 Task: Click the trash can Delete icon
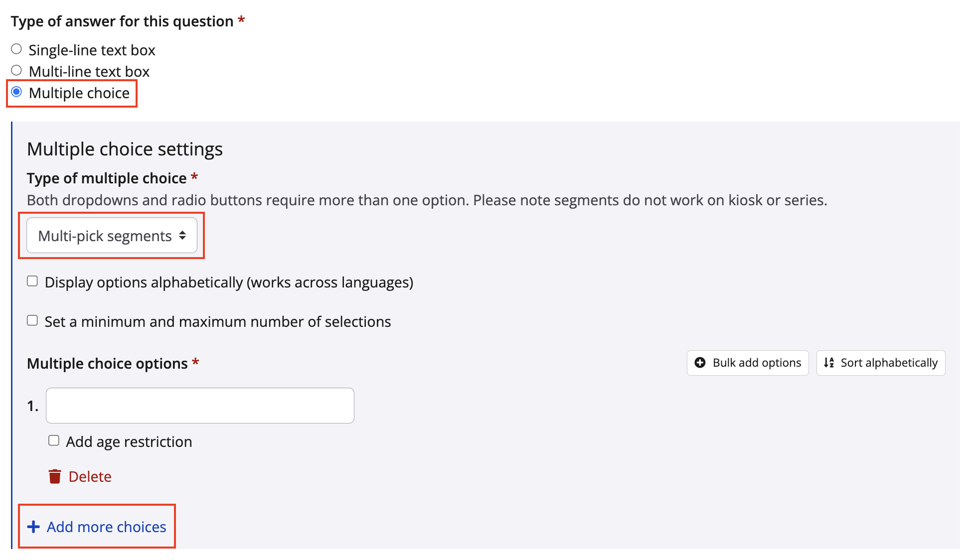[55, 477]
